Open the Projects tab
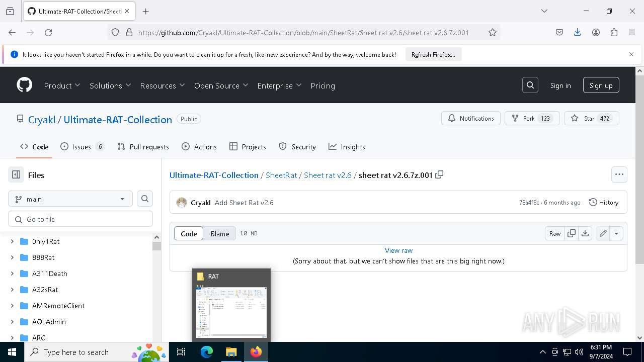 pyautogui.click(x=248, y=147)
